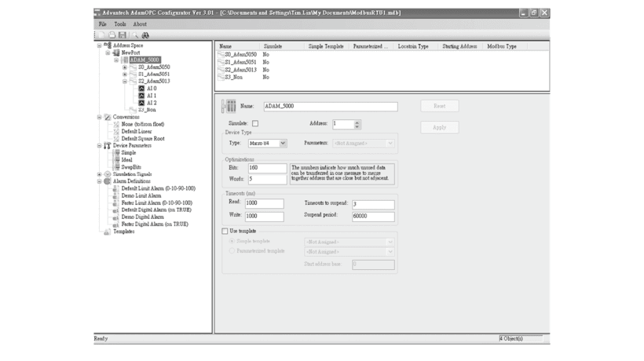Click the device icon beside the Name field
The width and height of the screenshot is (644, 361).
[x=229, y=106]
